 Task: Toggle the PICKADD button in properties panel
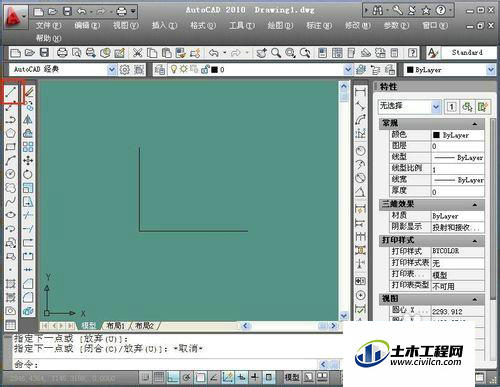tap(451, 107)
